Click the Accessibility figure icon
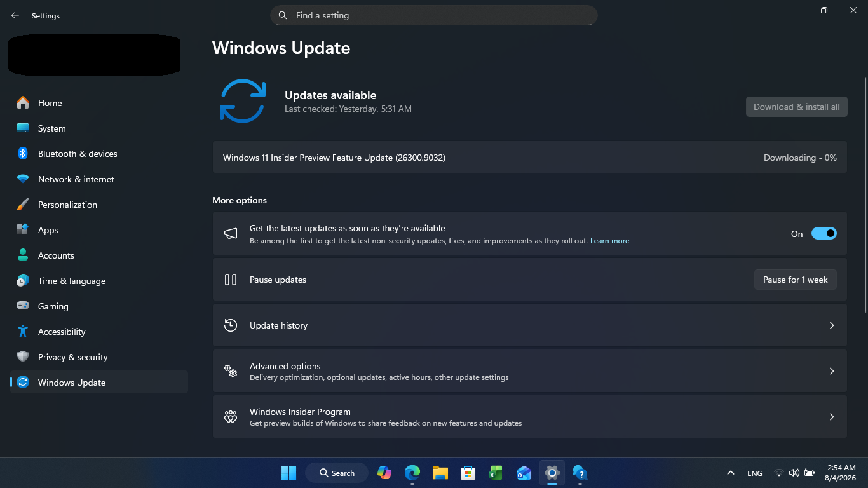The width and height of the screenshot is (868, 488). (23, 332)
